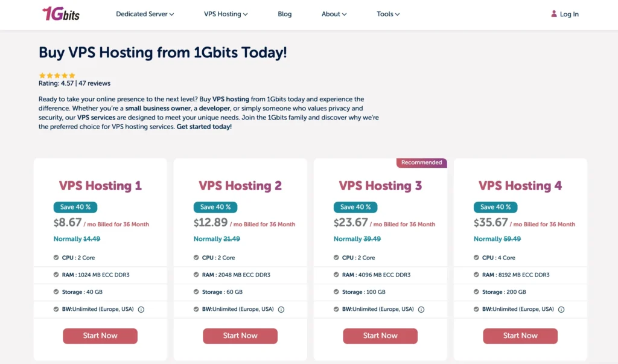Open the VPS Hosting navigation dropdown

point(226,14)
